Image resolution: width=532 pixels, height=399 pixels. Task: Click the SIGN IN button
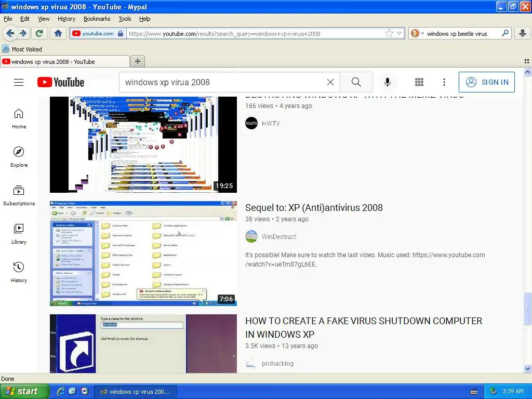click(486, 82)
